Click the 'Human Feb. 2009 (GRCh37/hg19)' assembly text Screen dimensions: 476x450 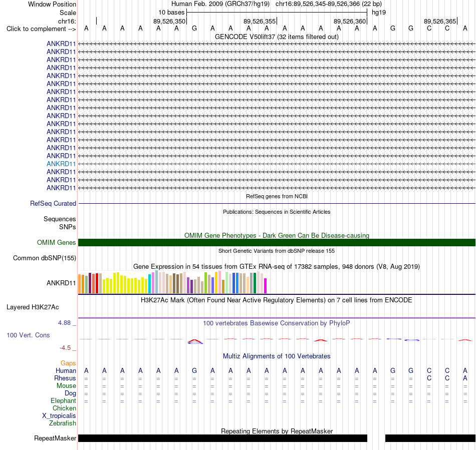pyautogui.click(x=220, y=4)
